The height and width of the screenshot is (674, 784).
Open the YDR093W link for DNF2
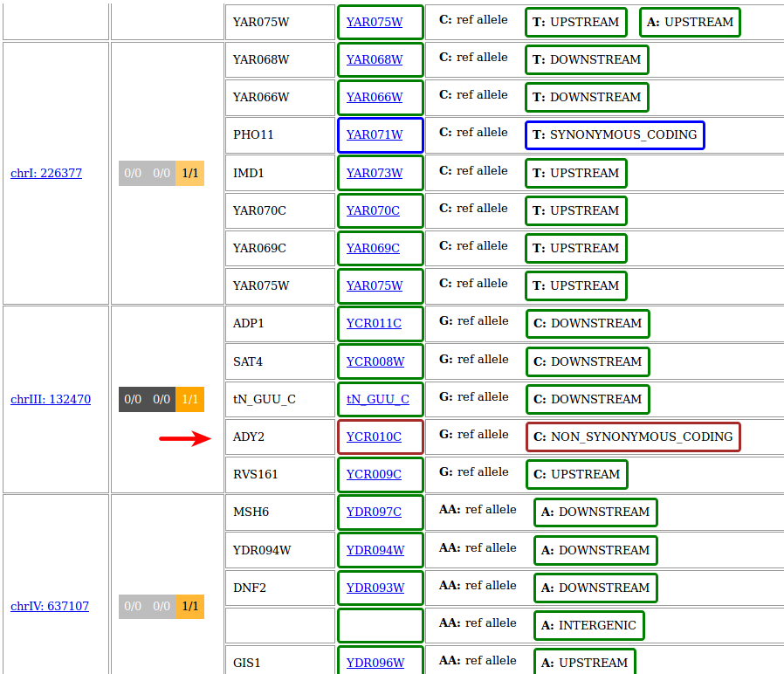point(375,588)
